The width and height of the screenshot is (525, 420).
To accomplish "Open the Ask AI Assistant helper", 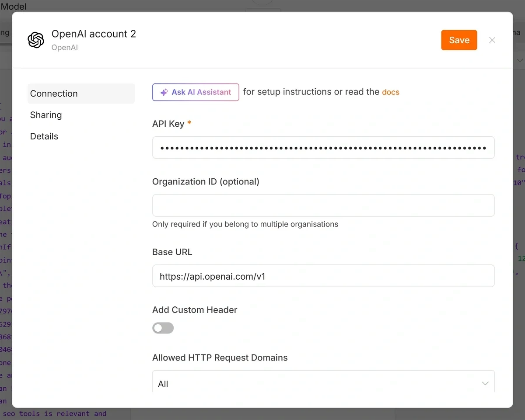I will [196, 92].
